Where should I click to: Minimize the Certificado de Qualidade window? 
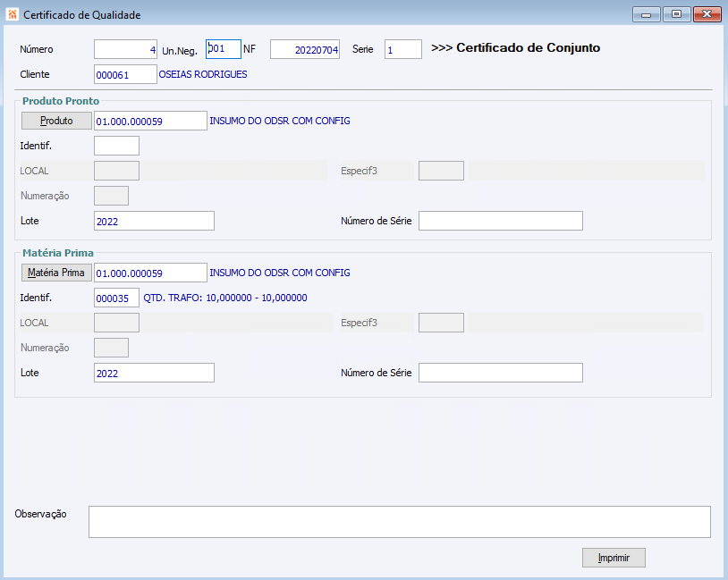647,14
